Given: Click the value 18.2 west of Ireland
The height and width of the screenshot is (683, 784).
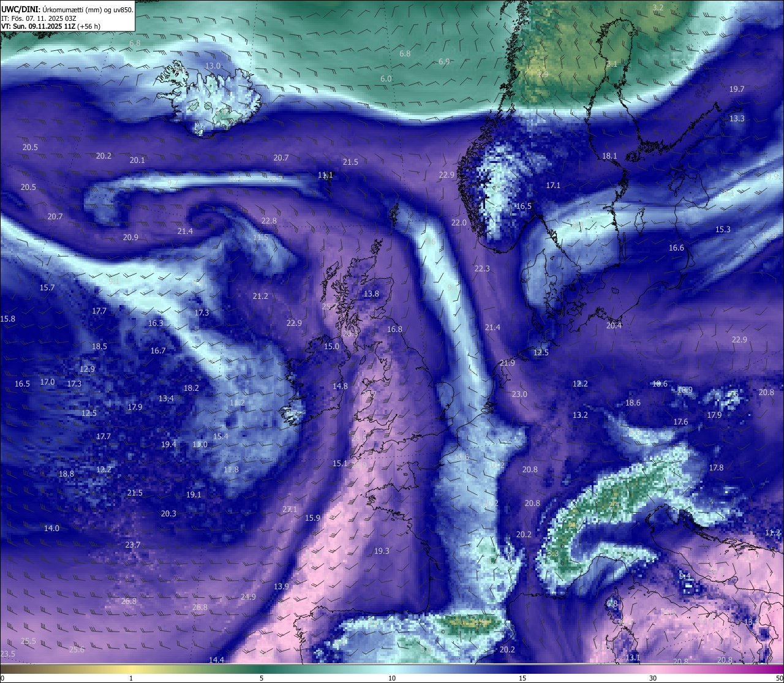Looking at the screenshot, I should (x=191, y=388).
